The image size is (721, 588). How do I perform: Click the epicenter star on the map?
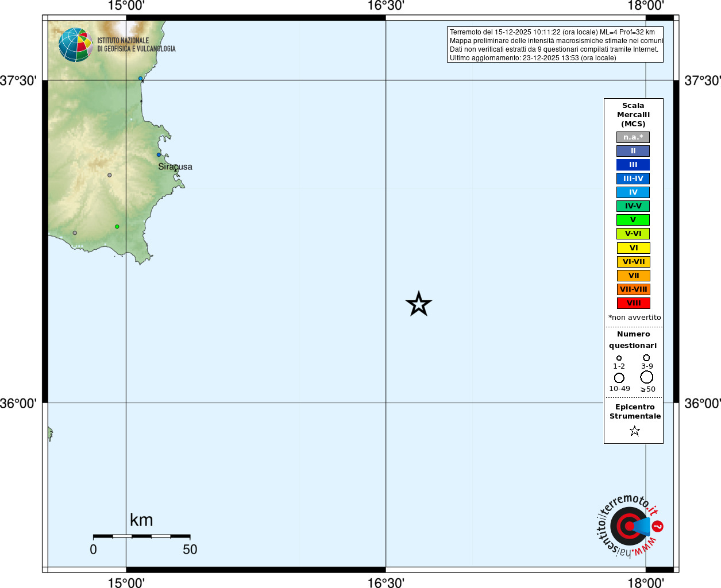pos(419,304)
